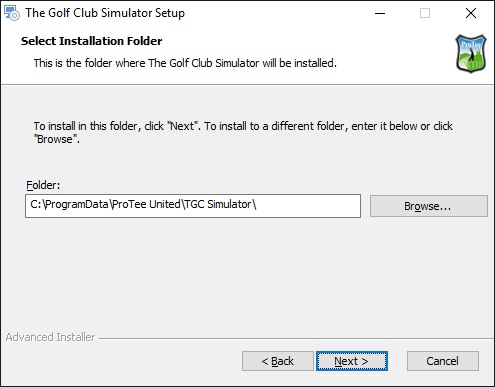Minimize the Golf Club Simulator Setup window
This screenshot has width=495, height=387.
pos(380,13)
